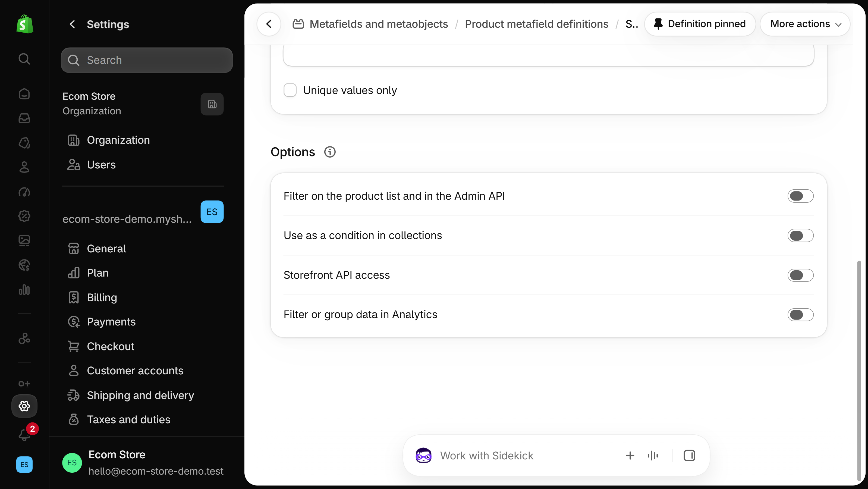The height and width of the screenshot is (489, 868).
Task: Click Sidekick plus attachment icon
Action: tap(630, 456)
